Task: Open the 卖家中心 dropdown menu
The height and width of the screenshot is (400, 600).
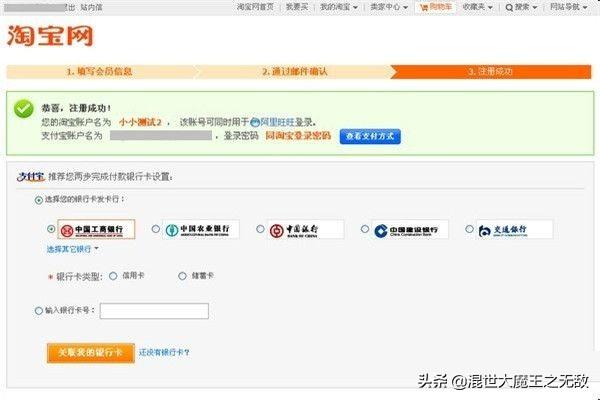Action: [389, 7]
